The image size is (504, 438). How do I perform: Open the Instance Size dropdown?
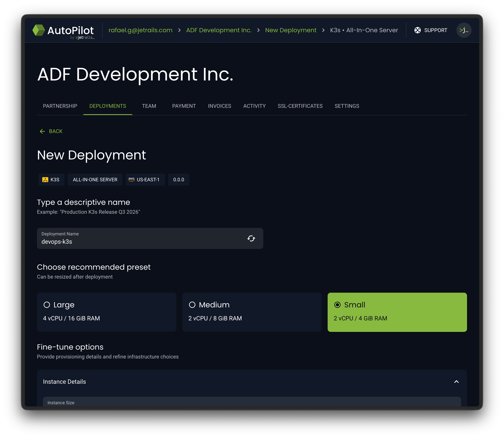click(252, 402)
